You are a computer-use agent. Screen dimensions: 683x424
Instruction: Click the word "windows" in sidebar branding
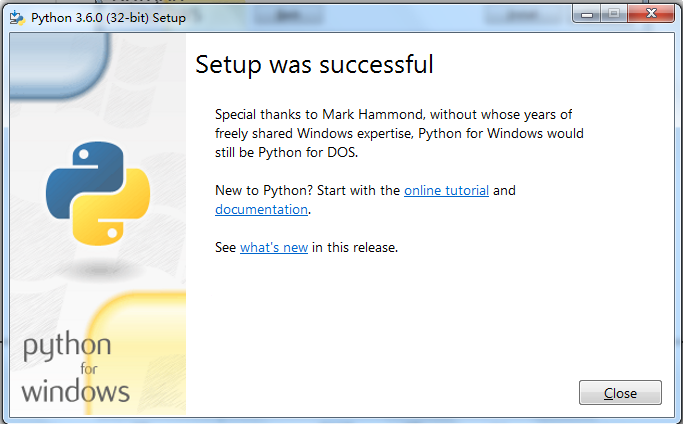pyautogui.click(x=75, y=389)
